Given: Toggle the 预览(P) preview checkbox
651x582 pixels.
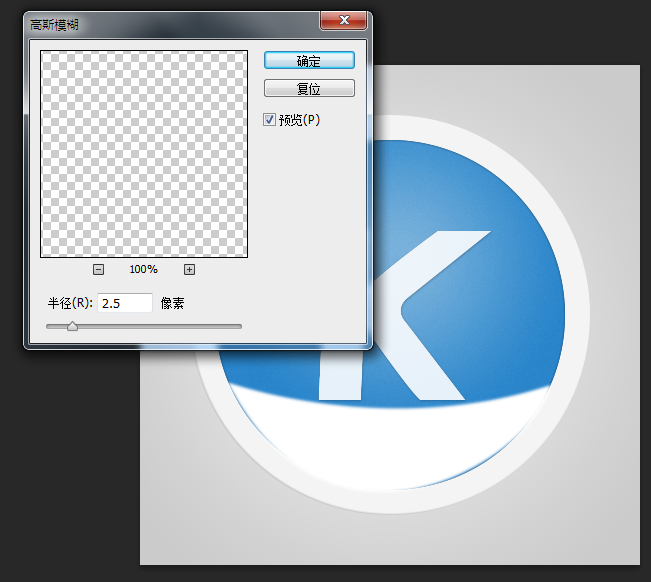Looking at the screenshot, I should coord(269,120).
